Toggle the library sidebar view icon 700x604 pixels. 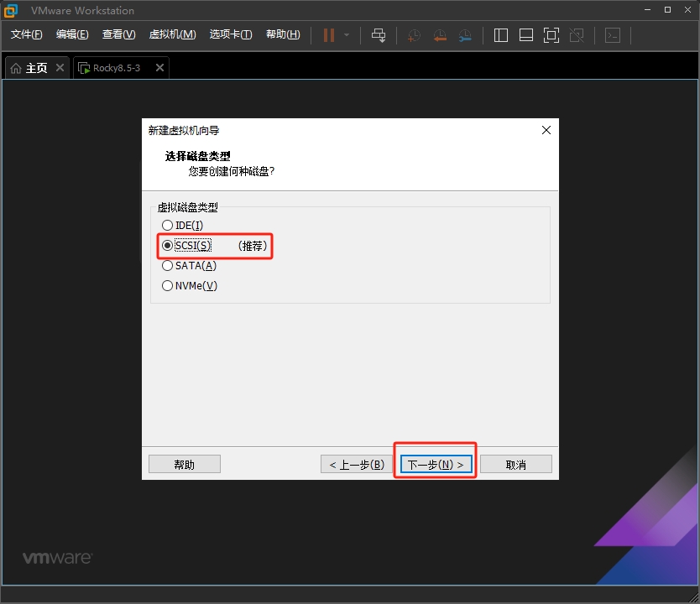point(501,35)
